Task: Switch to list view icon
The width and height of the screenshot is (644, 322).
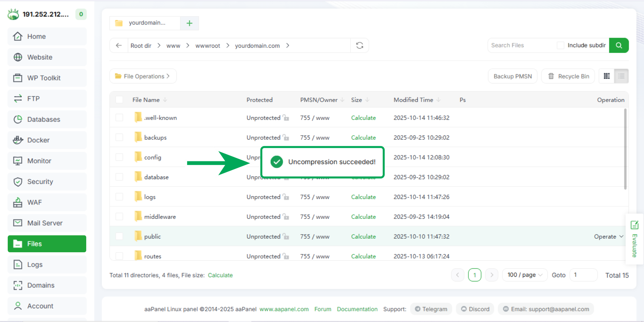Action: click(621, 76)
